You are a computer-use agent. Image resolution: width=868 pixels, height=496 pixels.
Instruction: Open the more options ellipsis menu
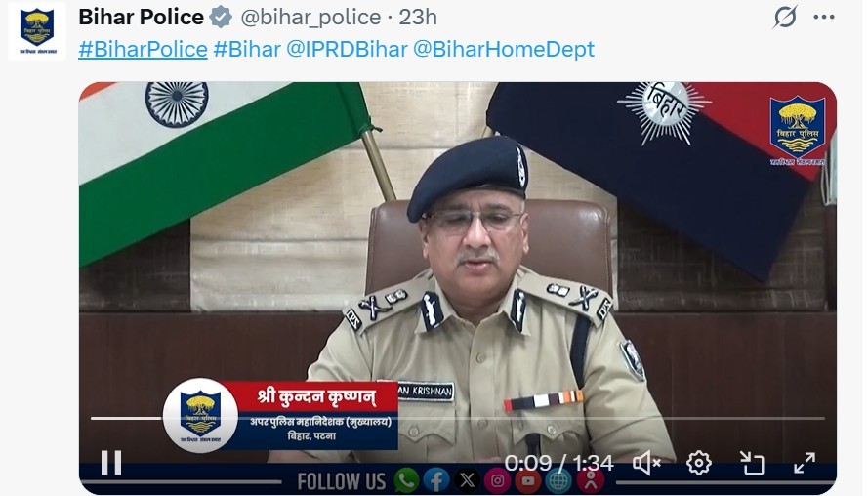pyautogui.click(x=824, y=18)
